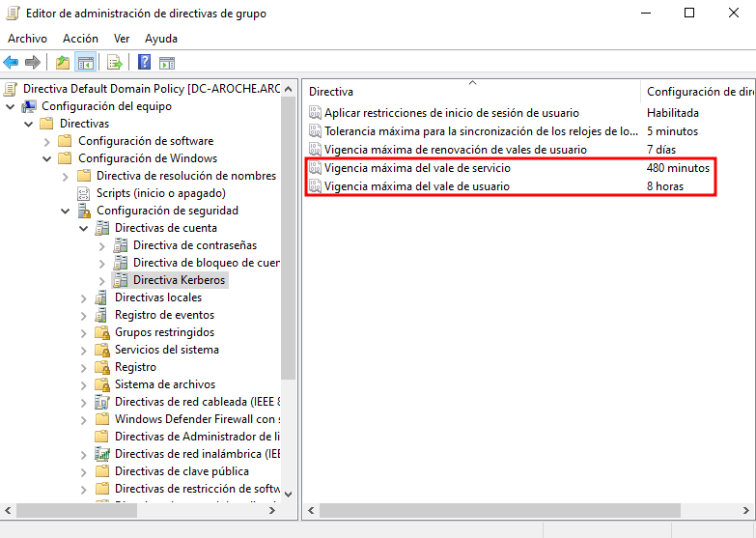Viewport: 756px width, 538px height.
Task: Expand the Registro tree node
Action: pos(83,368)
